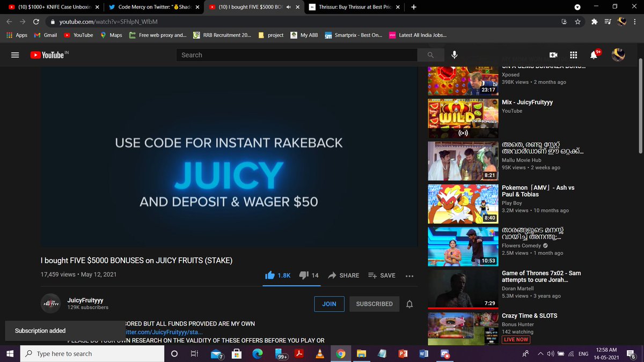The width and height of the screenshot is (644, 362).
Task: Open Microsoft Edge from the taskbar
Action: (x=257, y=354)
